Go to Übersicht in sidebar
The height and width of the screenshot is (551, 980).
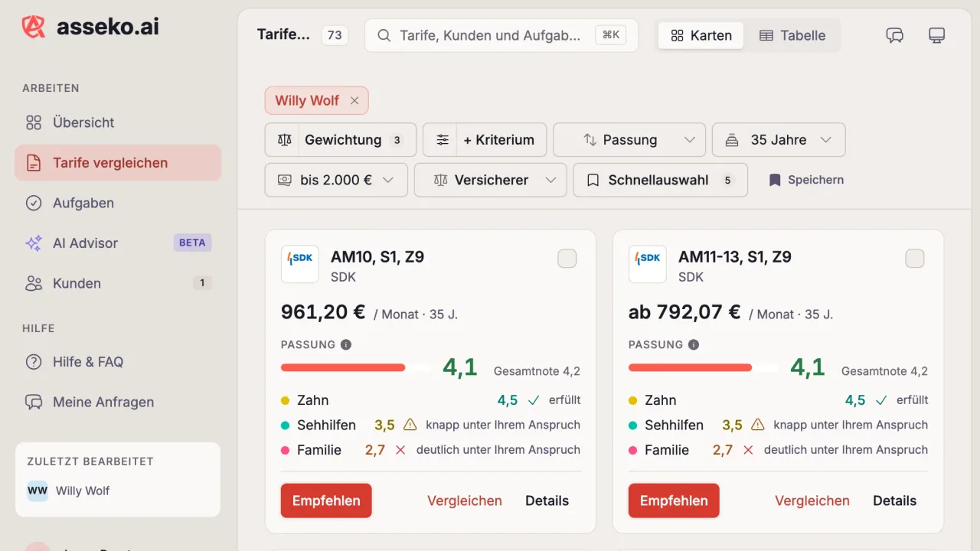(118, 122)
